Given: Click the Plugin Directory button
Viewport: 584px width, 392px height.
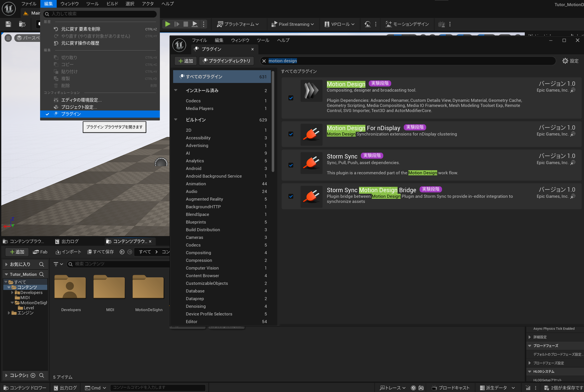Looking at the screenshot, I should (226, 61).
